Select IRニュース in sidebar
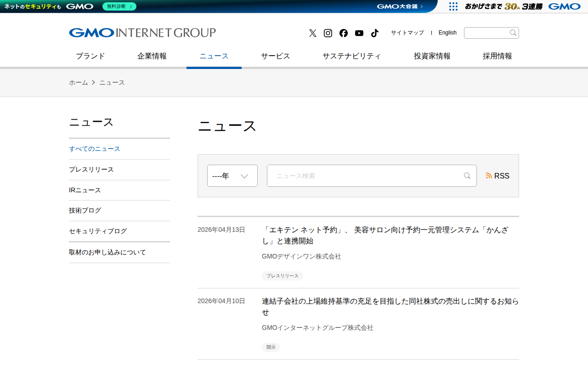Viewport: 588px width, 368px height. 119,190
